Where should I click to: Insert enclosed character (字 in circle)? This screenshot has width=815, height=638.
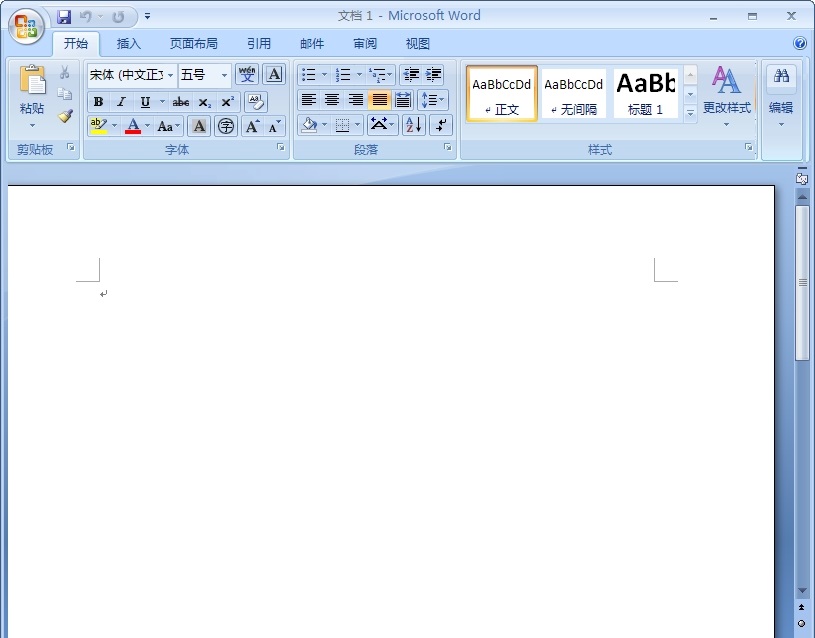(226, 126)
